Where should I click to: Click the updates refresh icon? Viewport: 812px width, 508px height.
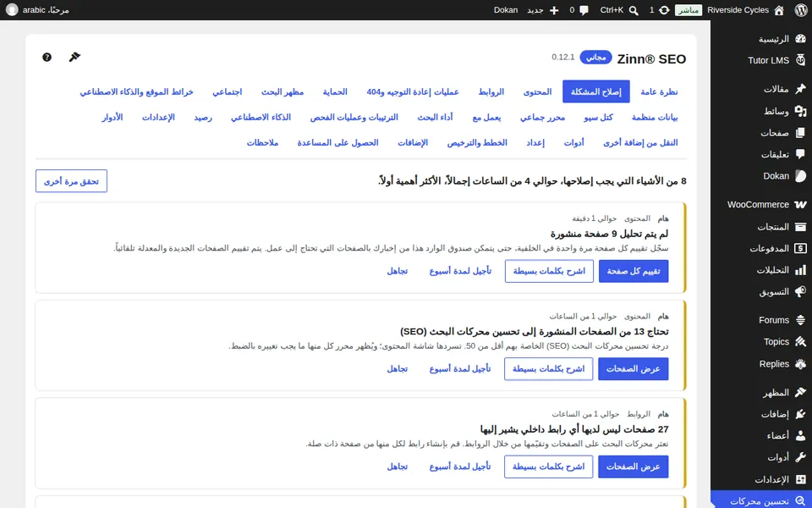point(664,10)
